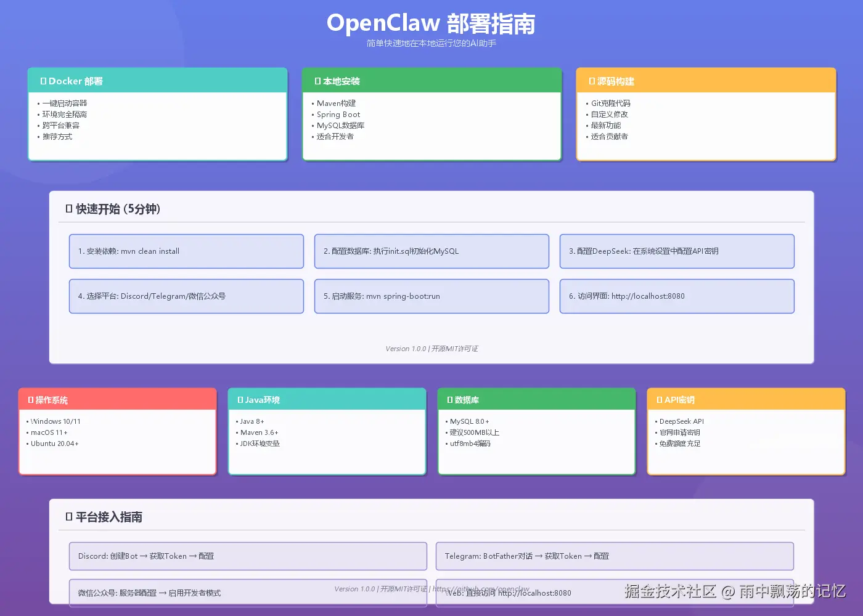
Task: Select the subtitle "简单快速地在本地运行您的AI助手"
Action: point(431,43)
